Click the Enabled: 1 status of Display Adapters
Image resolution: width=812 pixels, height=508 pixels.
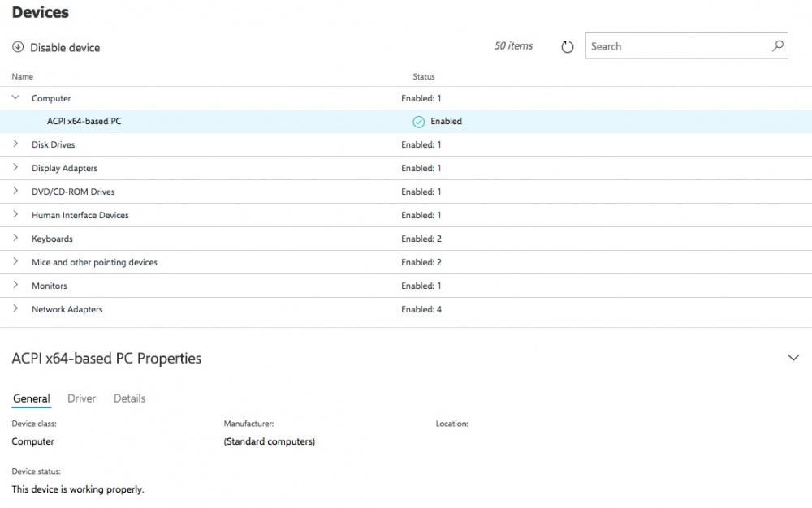[x=421, y=168]
